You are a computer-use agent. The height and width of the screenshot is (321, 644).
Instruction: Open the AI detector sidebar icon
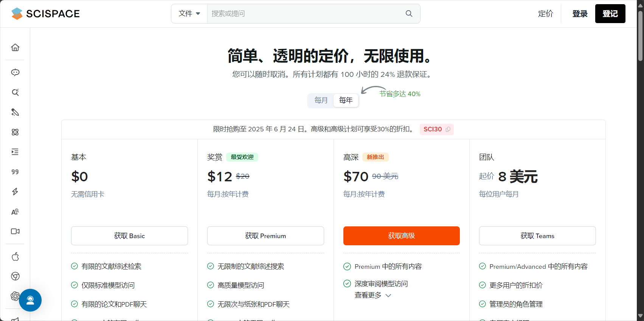tap(15, 212)
